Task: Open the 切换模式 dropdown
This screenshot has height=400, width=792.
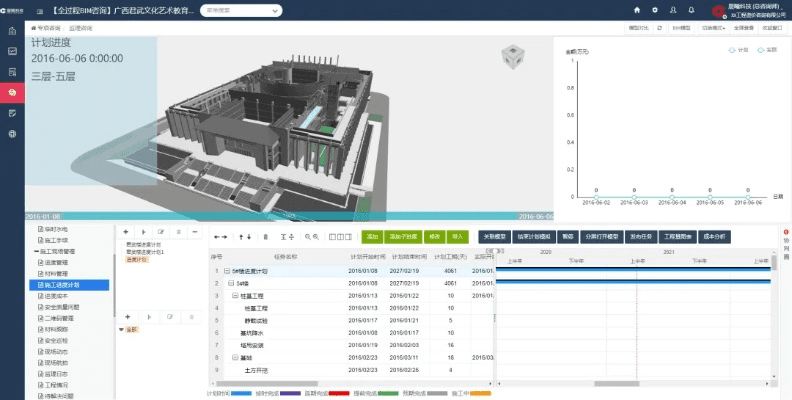Action: (x=713, y=28)
